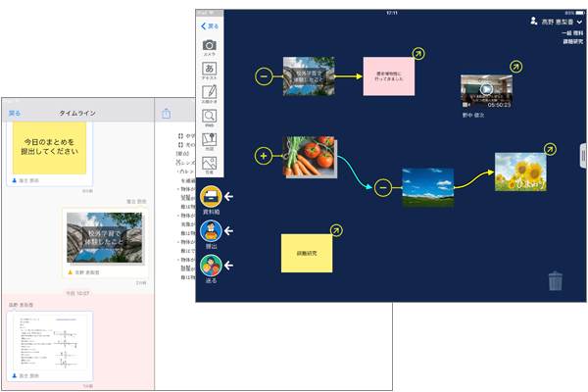
Task: Click the side panel handle on right edge
Action: pos(583,155)
